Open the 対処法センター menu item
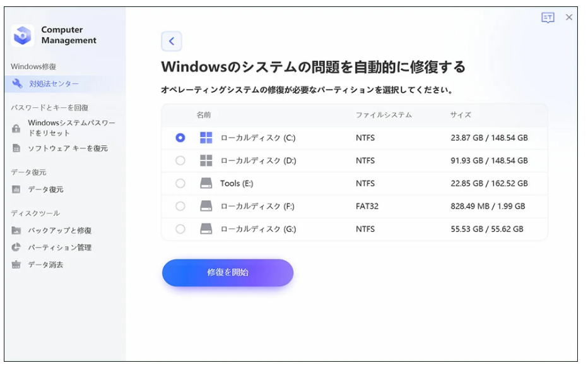The width and height of the screenshot is (588, 370). pyautogui.click(x=54, y=84)
